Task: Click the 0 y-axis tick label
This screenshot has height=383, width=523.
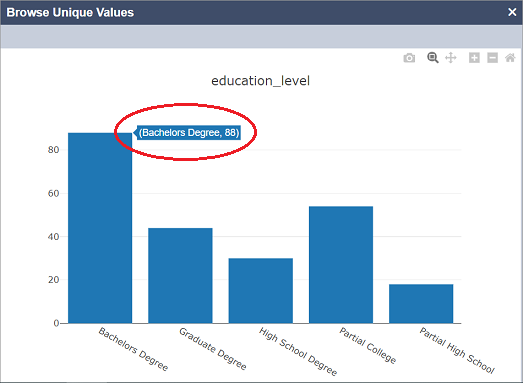Action: pos(56,323)
